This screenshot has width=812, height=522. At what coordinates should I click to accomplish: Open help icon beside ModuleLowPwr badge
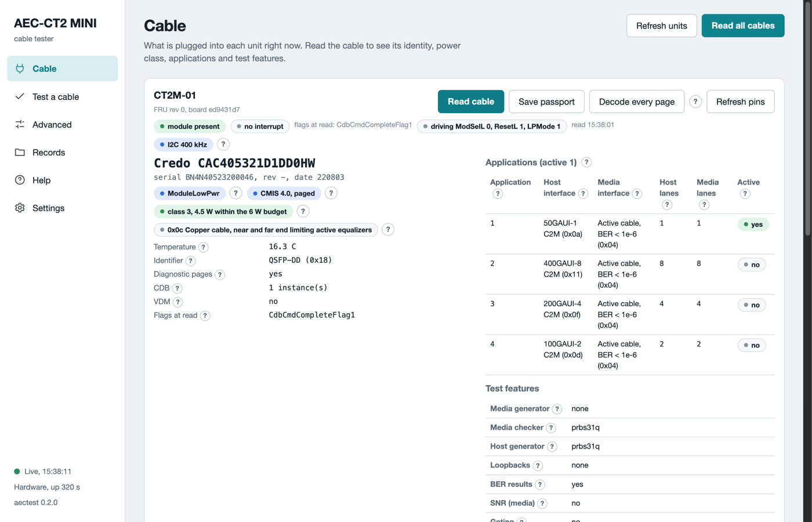tap(235, 193)
